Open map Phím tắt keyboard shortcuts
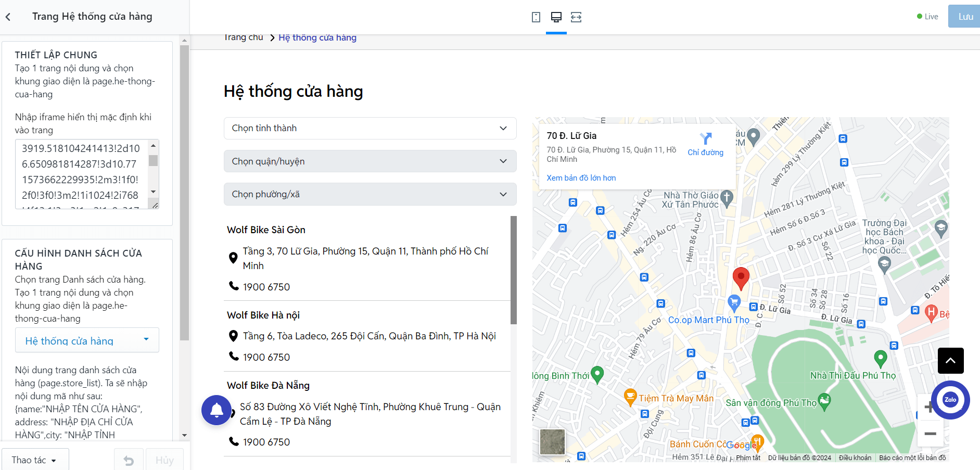Viewport: 980px width, 470px height. pyautogui.click(x=748, y=458)
